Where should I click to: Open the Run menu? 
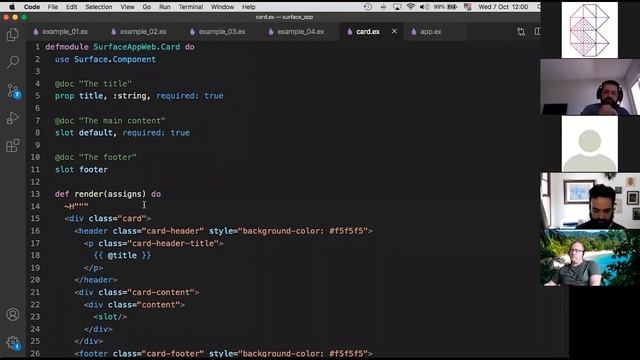point(164,7)
